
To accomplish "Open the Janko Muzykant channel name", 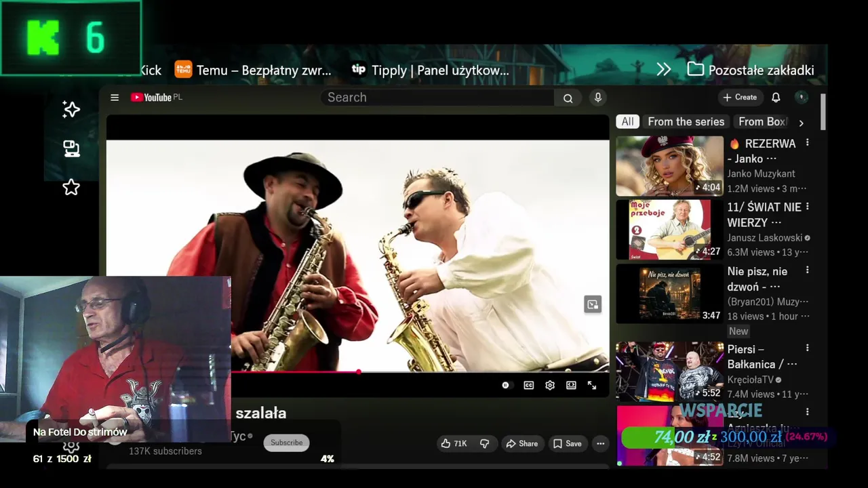I will 762,174.
